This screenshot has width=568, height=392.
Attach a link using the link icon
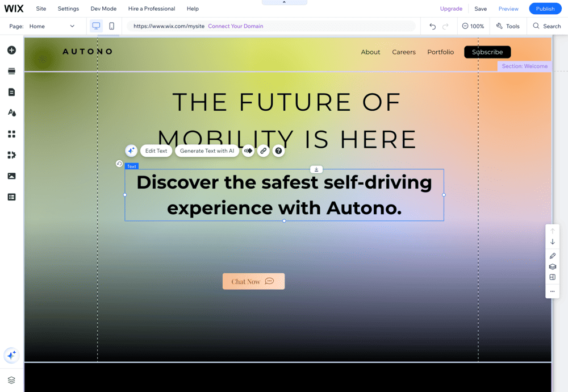tap(263, 151)
